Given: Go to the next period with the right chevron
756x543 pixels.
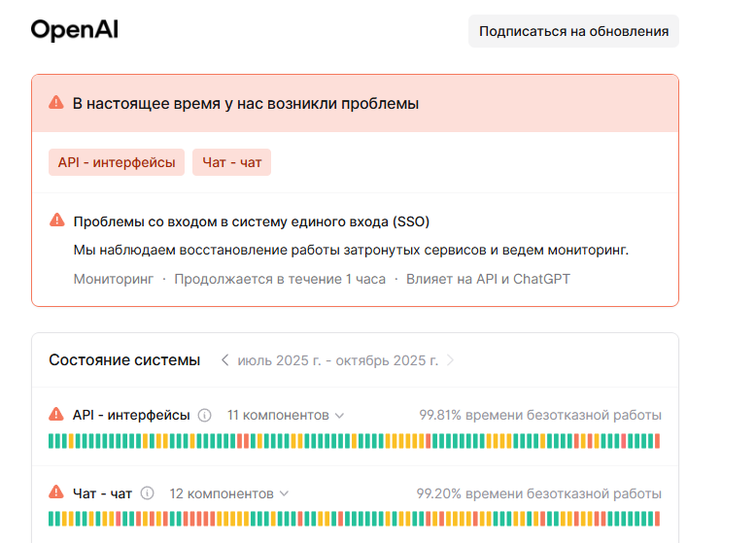Looking at the screenshot, I should coord(450,360).
